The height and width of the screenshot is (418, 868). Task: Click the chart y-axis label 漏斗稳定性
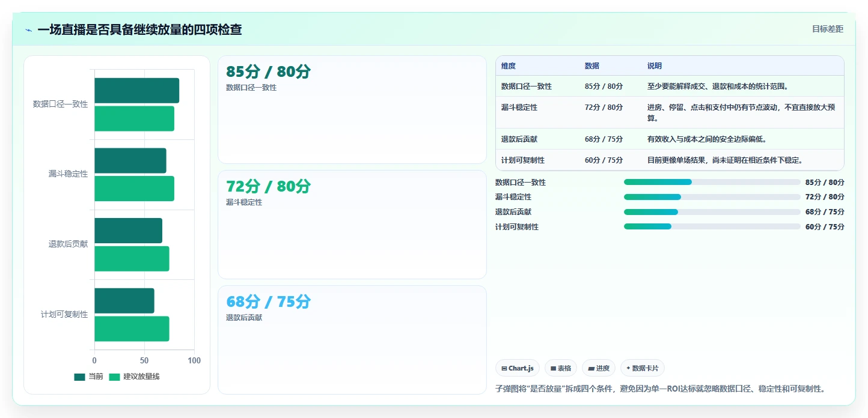[x=68, y=174]
